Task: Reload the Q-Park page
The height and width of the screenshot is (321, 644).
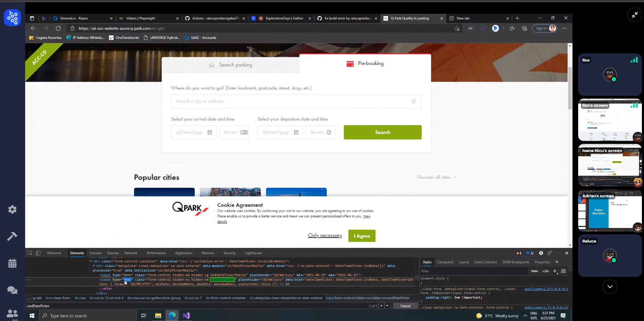Action: 58,28
